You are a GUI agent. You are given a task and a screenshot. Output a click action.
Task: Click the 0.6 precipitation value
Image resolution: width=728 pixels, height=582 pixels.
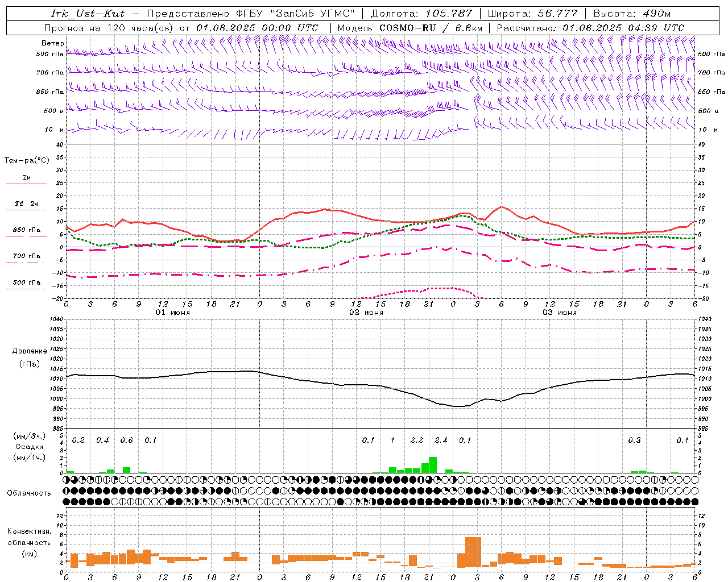127,440
